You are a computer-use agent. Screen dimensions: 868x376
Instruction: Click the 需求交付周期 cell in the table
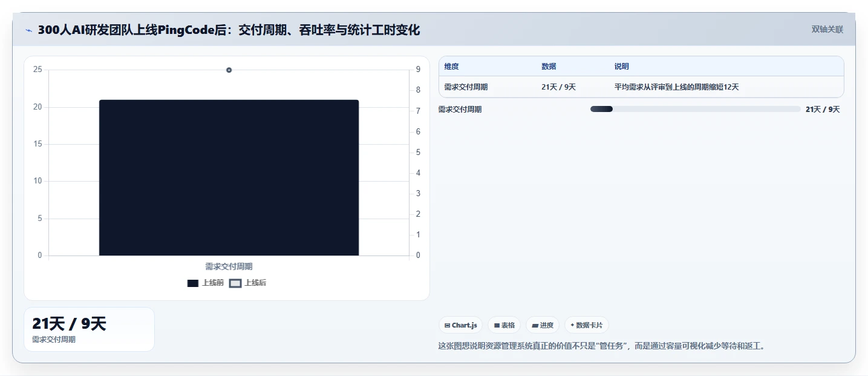coord(466,87)
